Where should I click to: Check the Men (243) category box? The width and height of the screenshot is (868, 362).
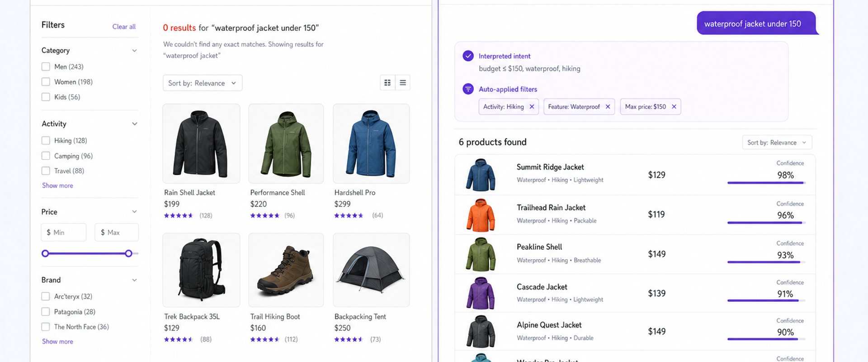(46, 67)
